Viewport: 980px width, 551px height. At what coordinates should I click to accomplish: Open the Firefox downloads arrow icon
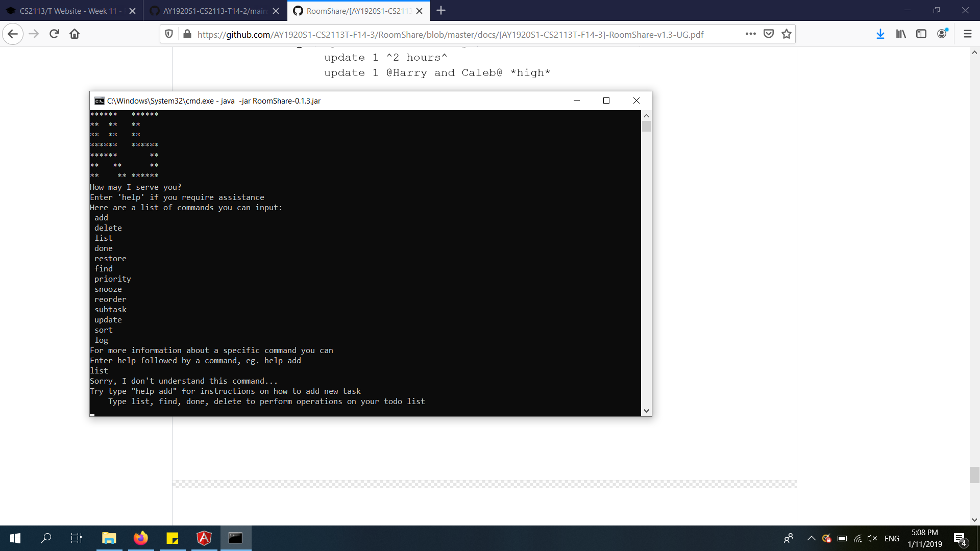[880, 34]
